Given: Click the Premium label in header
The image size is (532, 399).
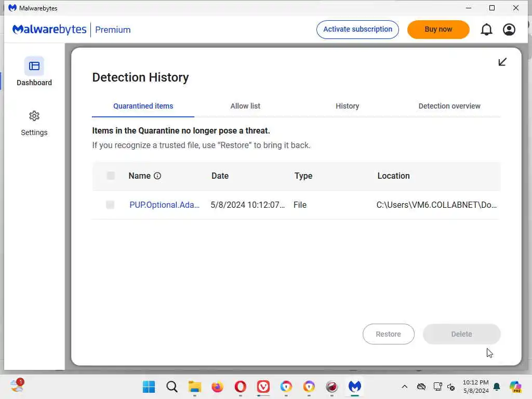Looking at the screenshot, I should pyautogui.click(x=113, y=30).
